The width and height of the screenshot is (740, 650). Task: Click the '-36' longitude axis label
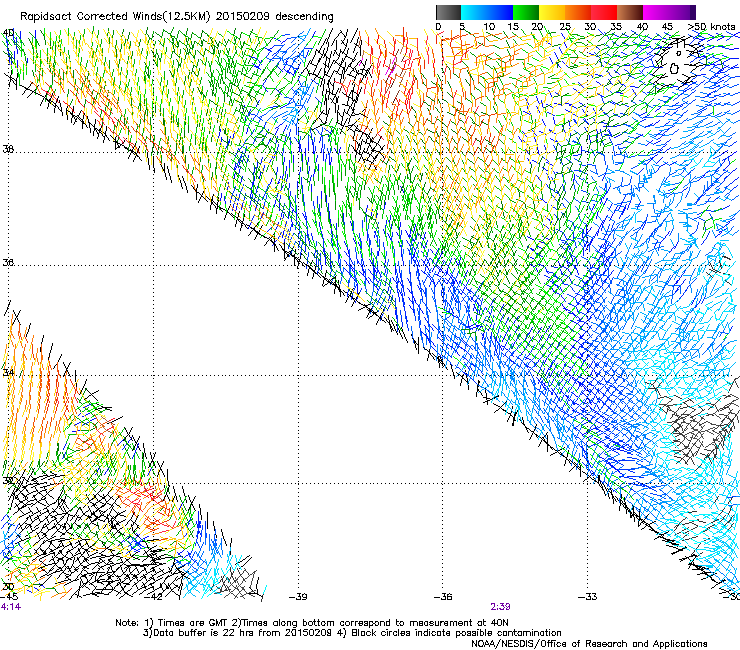tap(443, 597)
